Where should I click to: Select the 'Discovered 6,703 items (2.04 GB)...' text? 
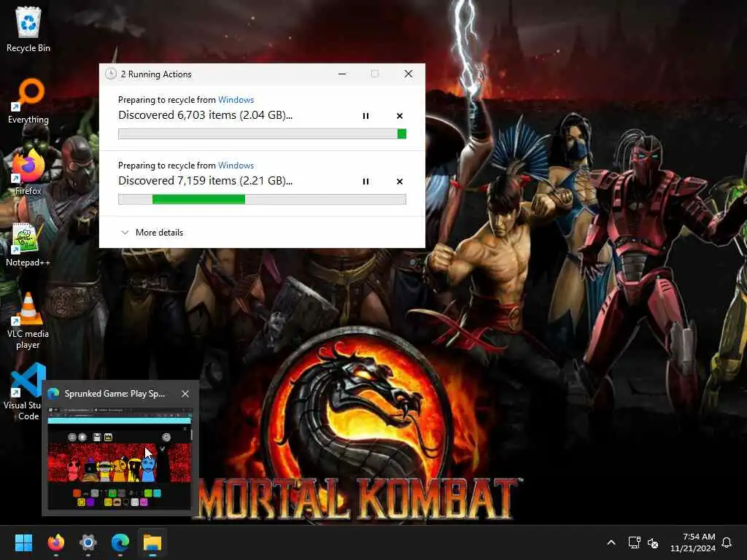205,115
